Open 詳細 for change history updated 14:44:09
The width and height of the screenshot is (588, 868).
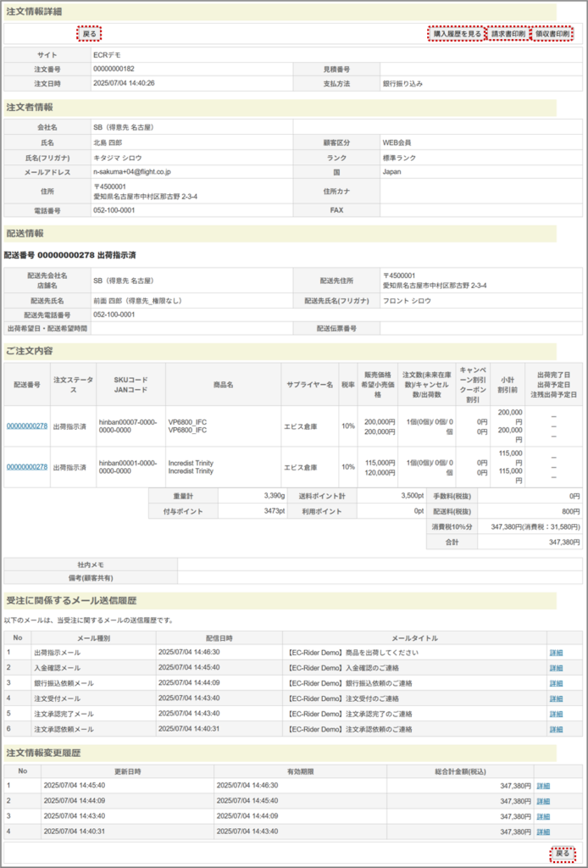coord(543,801)
